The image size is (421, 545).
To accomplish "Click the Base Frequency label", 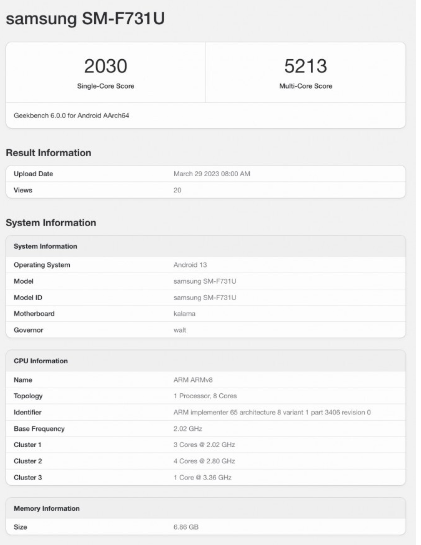I will tap(39, 429).
